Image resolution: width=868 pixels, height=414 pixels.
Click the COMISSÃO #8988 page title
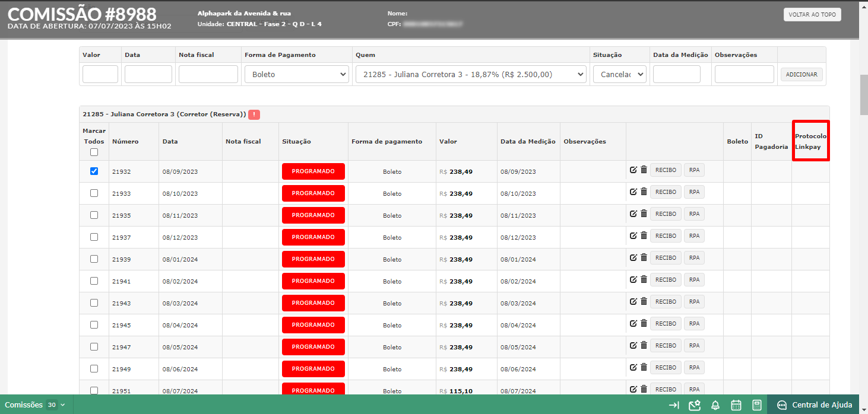[x=82, y=14]
